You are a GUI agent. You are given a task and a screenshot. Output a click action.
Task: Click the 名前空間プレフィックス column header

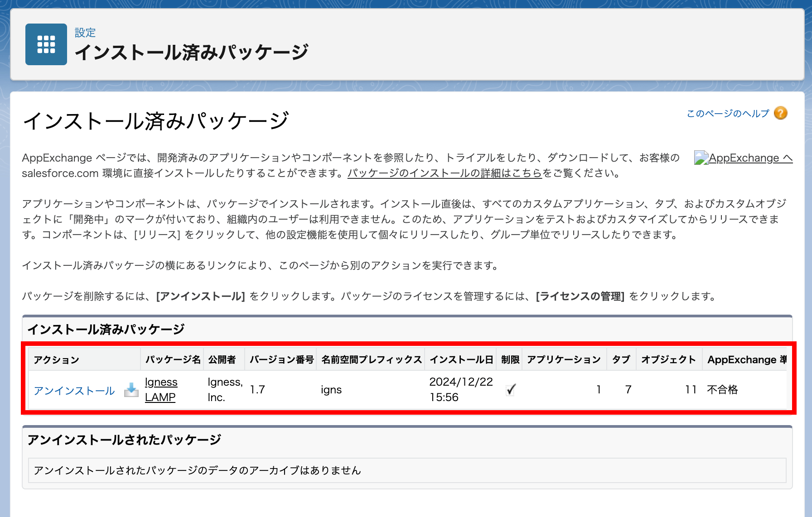coord(371,360)
